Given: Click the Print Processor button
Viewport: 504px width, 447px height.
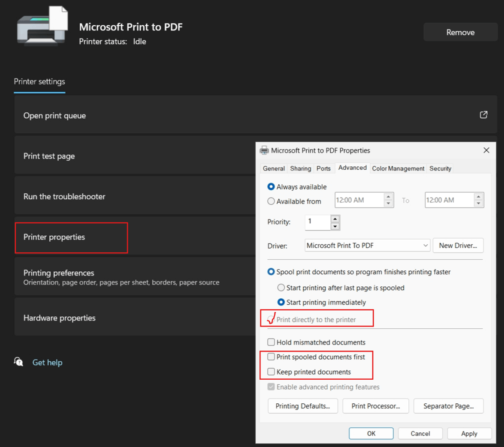Looking at the screenshot, I should point(375,406).
